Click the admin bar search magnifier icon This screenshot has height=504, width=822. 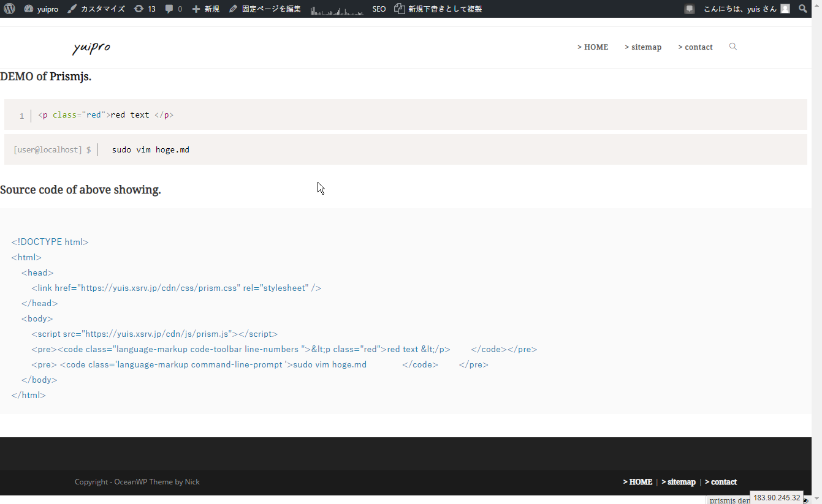tap(803, 9)
